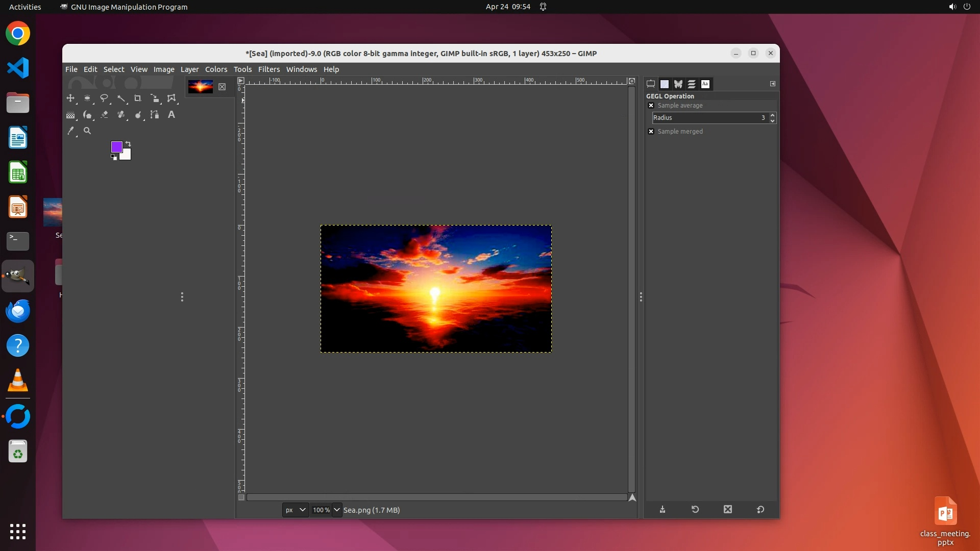The height and width of the screenshot is (551, 980).
Task: Expand the 100% zoom level dropdown
Action: (x=337, y=510)
